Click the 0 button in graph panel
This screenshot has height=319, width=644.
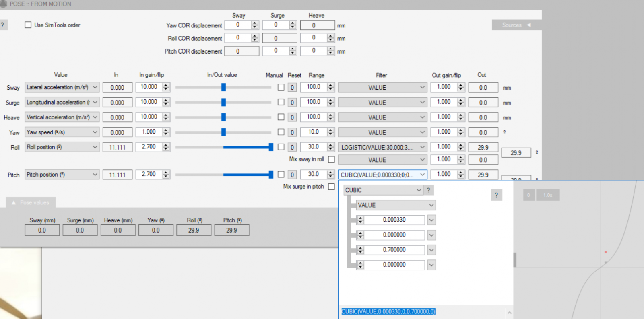click(x=528, y=196)
